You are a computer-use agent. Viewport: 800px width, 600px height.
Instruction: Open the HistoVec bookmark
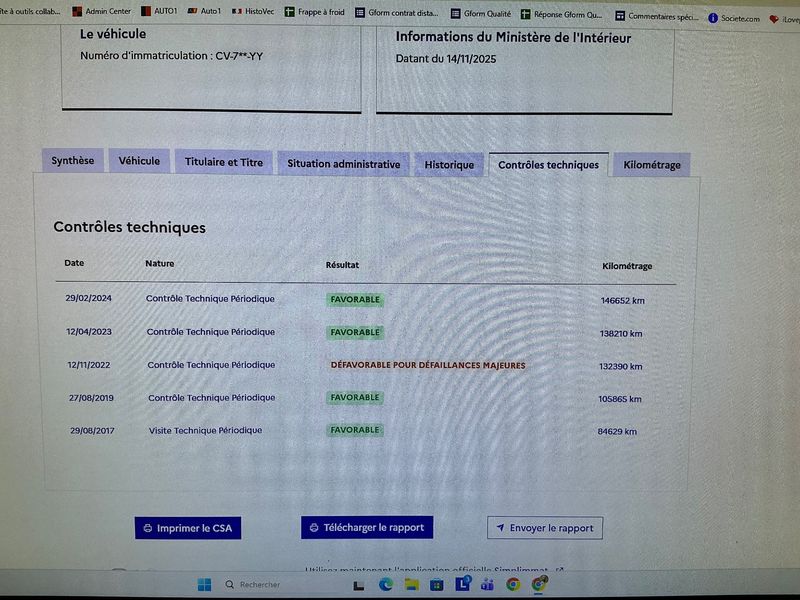pyautogui.click(x=253, y=12)
